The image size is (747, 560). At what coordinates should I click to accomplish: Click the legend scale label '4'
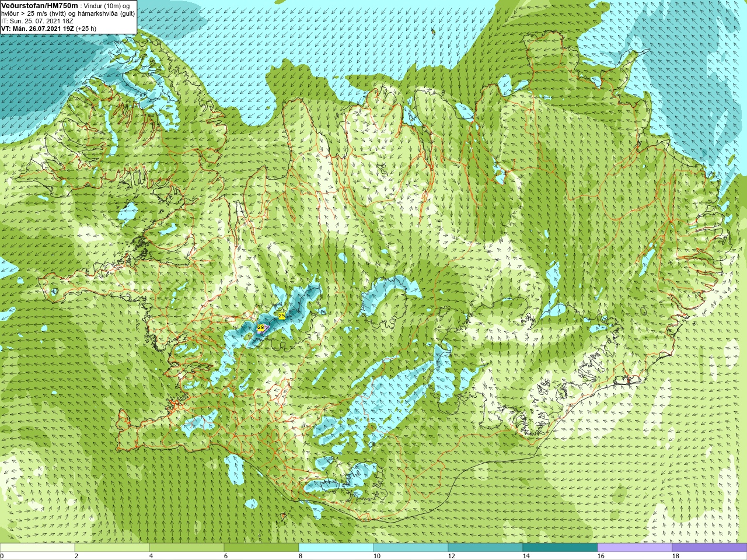151,556
